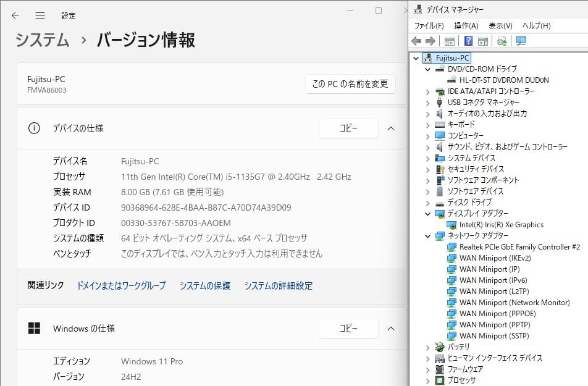
Task: Click the バッテリ battery icon
Action: (x=440, y=346)
